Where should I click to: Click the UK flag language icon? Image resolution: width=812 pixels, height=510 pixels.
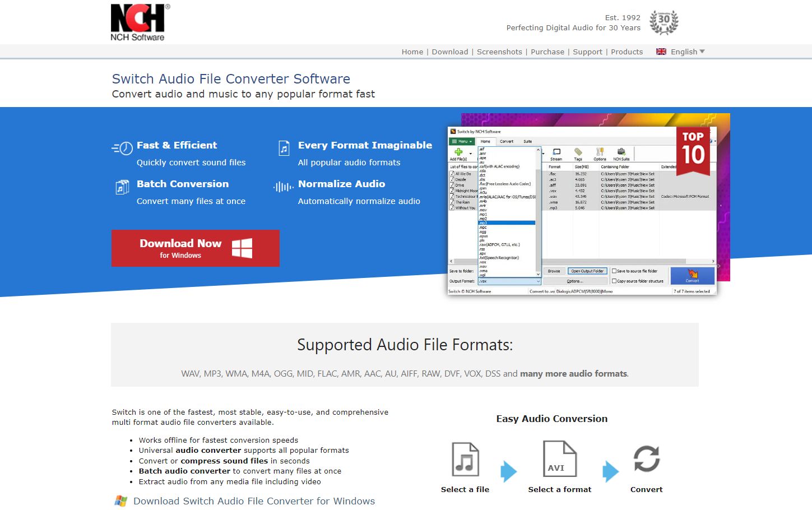click(661, 52)
